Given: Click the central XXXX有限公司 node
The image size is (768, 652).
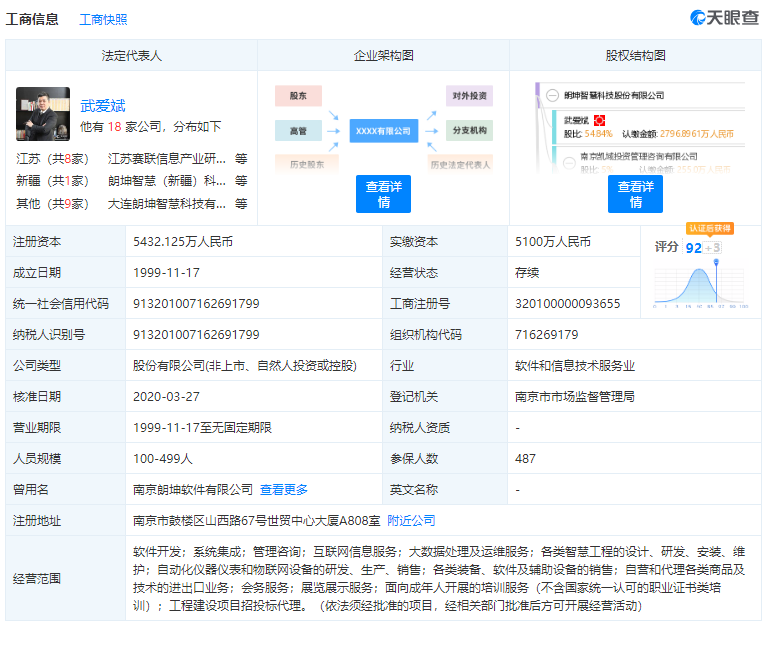Looking at the screenshot, I should pos(383,130).
